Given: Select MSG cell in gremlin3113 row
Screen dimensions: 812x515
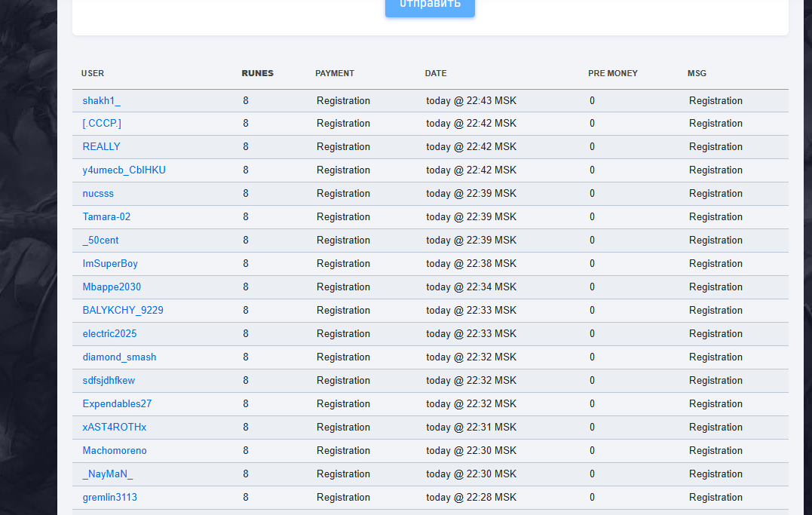Looking at the screenshot, I should (715, 497).
